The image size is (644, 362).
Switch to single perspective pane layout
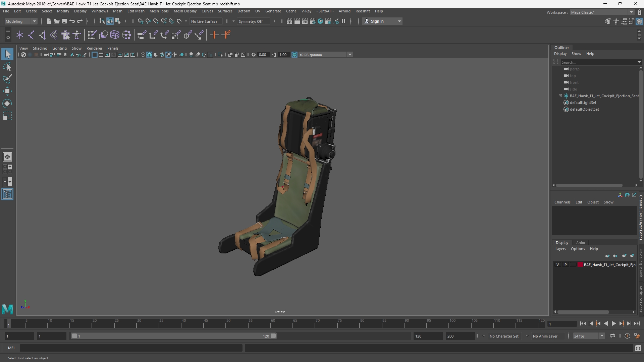[7, 157]
